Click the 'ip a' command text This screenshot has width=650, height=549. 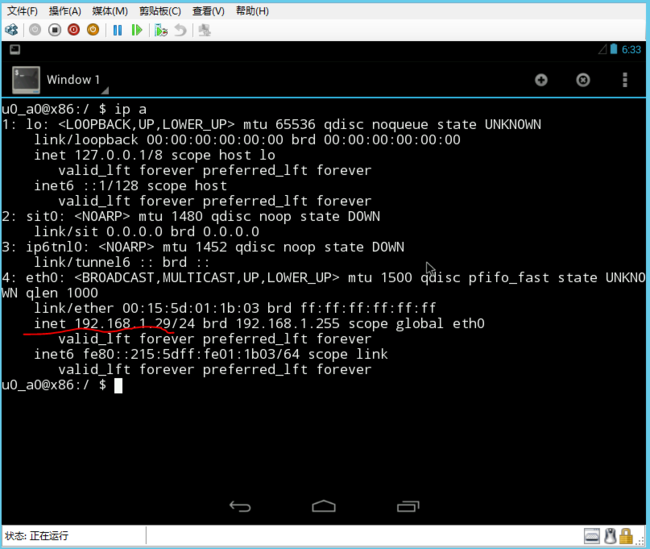click(131, 109)
